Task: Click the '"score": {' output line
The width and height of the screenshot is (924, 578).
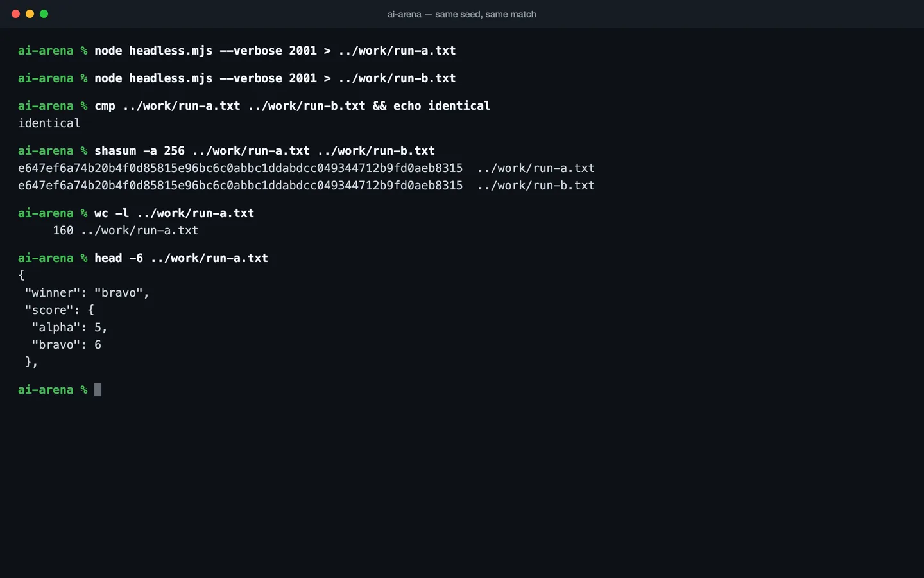Action: pyautogui.click(x=60, y=310)
